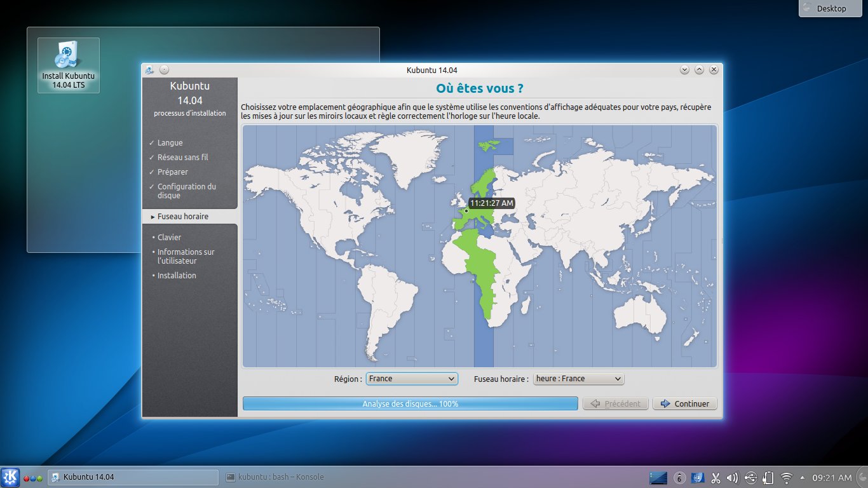Open the KDE Kickoff application launcher
The width and height of the screenshot is (868, 488).
click(x=10, y=477)
